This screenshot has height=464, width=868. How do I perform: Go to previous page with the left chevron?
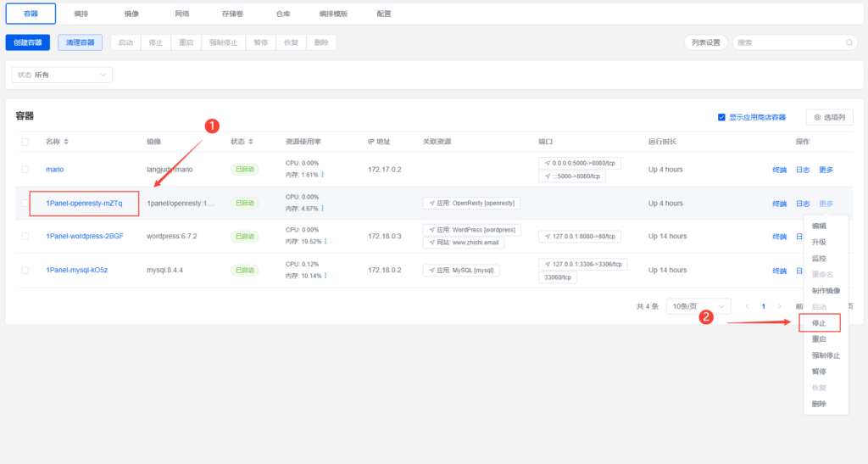[747, 306]
